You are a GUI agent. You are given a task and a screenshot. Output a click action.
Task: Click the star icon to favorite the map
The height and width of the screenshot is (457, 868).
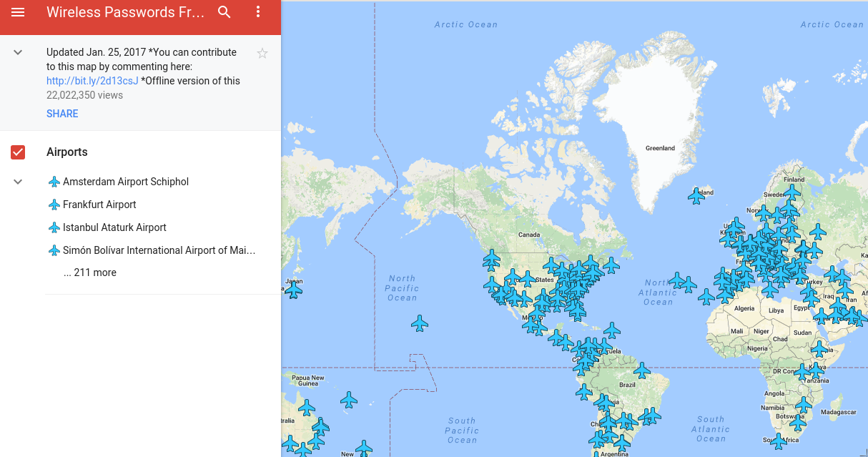pyautogui.click(x=262, y=53)
